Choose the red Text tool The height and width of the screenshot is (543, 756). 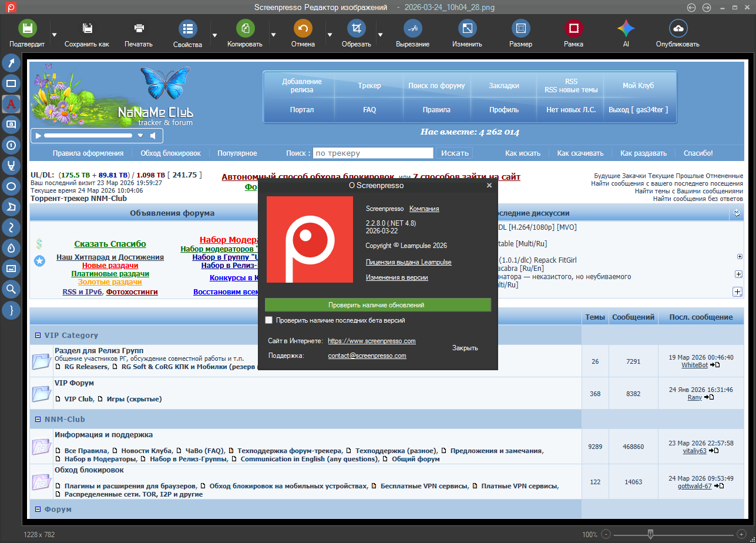pos(11,104)
